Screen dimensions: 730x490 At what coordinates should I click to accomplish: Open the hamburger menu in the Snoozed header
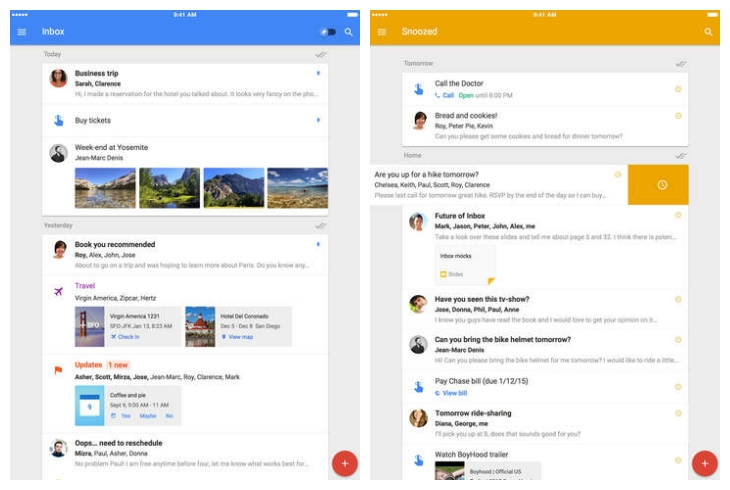pyautogui.click(x=381, y=32)
